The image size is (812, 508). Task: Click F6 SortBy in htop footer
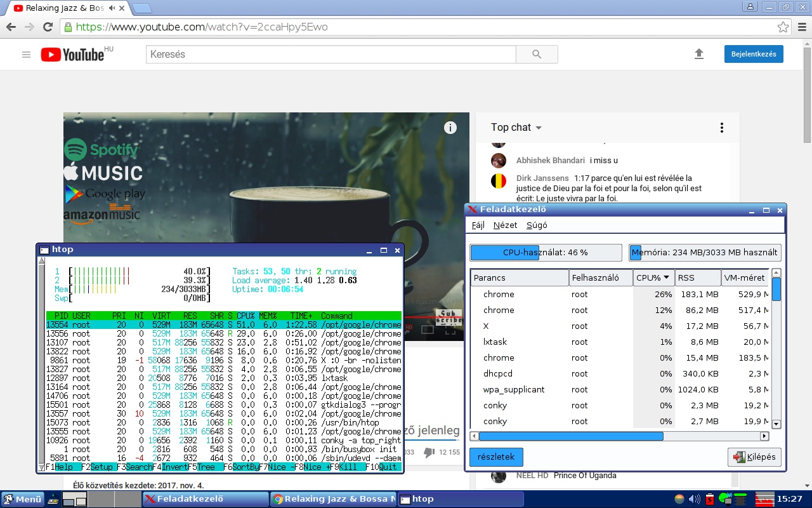pos(240,467)
